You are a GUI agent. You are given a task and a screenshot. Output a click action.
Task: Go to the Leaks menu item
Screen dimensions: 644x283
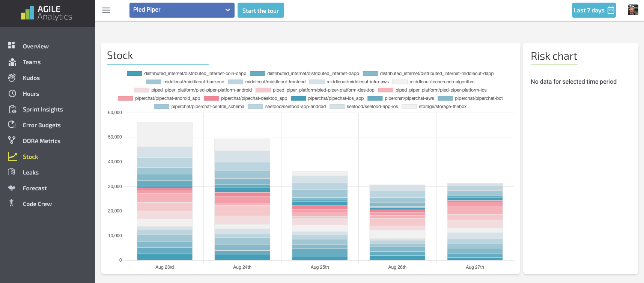[31, 173]
